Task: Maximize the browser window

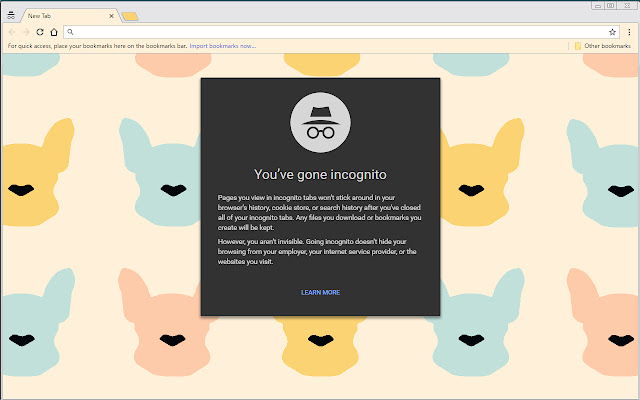Action: click(611, 5)
